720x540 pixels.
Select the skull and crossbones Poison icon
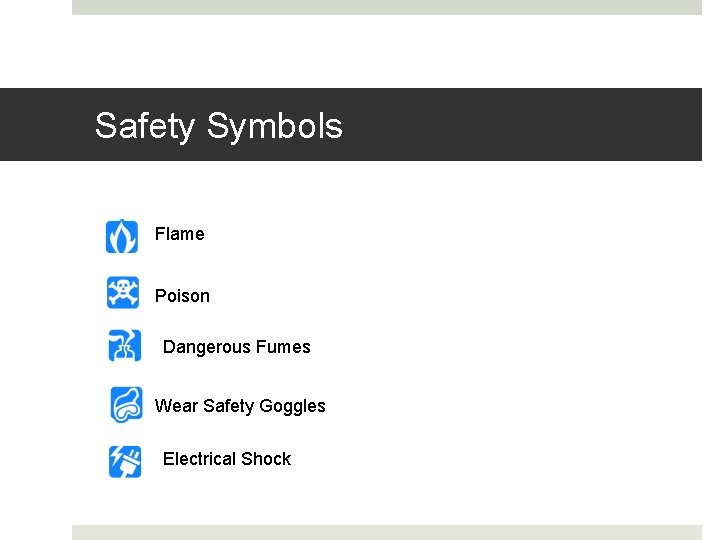pos(123,292)
